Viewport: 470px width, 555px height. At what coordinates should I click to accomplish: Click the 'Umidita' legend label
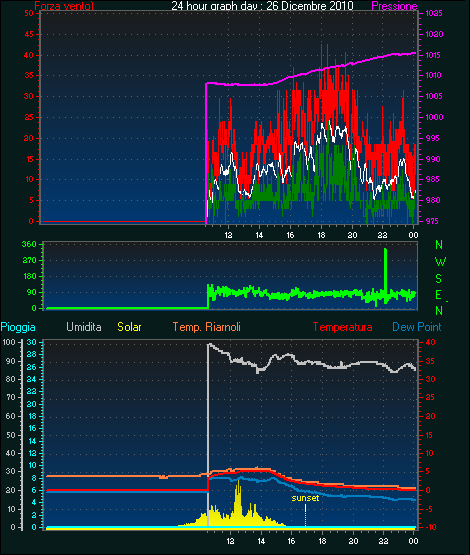pos(84,327)
